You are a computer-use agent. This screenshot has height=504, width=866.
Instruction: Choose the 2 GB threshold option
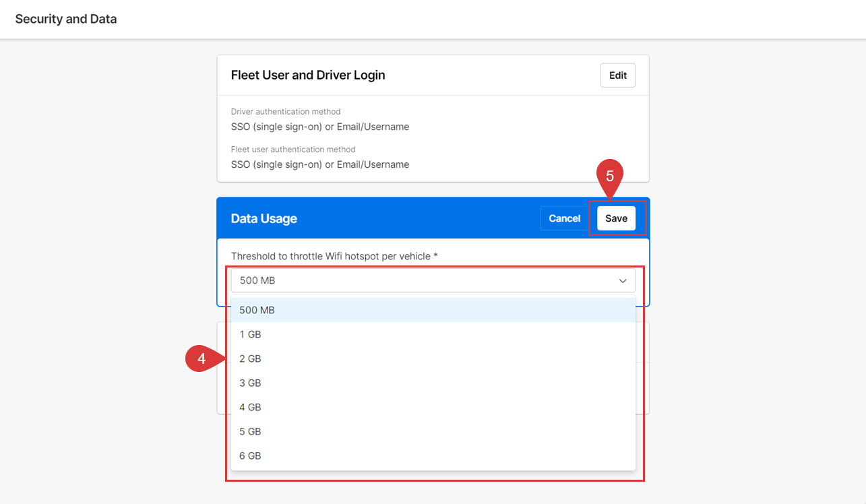(433, 358)
